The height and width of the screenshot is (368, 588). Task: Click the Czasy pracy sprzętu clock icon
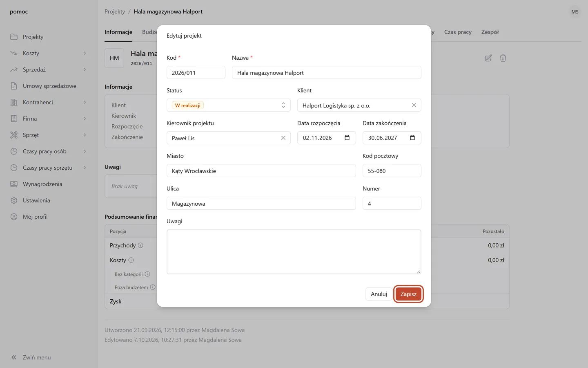click(14, 168)
